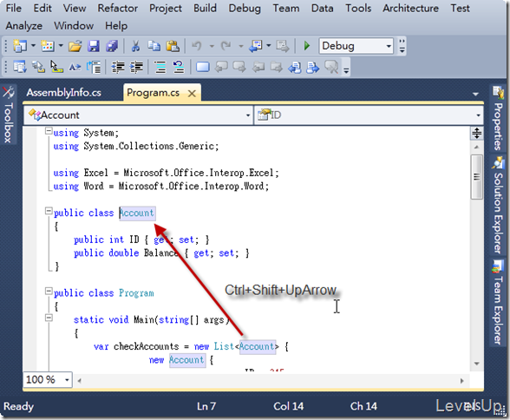Open the Tools menu

coord(358,8)
